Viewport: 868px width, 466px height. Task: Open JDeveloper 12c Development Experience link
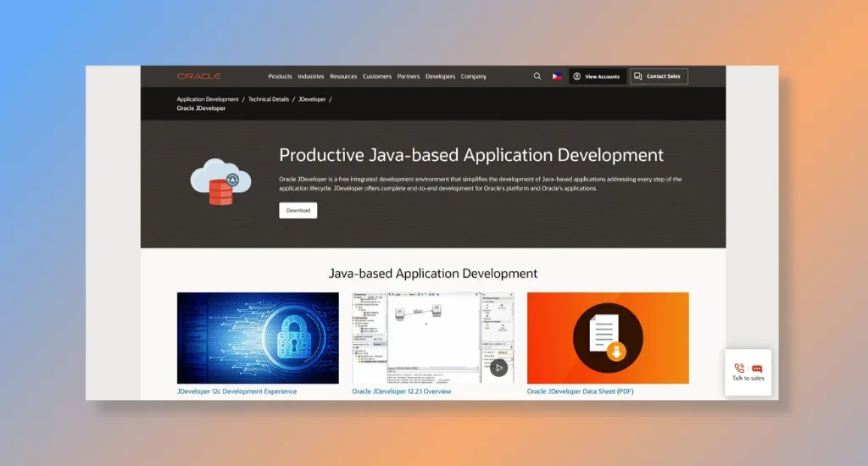pos(236,391)
